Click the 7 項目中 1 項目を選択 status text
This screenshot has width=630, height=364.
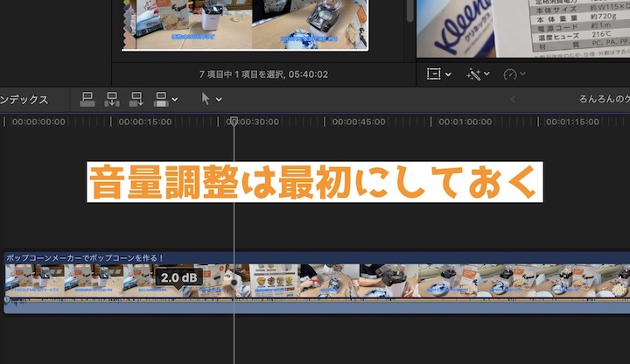[x=263, y=74]
